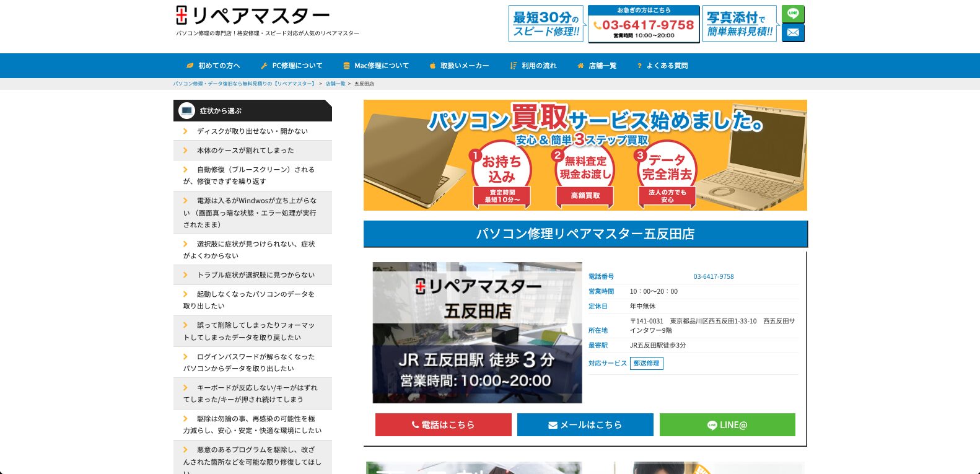Open the blue mail envelope icon in header
This screenshot has width=980, height=474.
(x=793, y=33)
